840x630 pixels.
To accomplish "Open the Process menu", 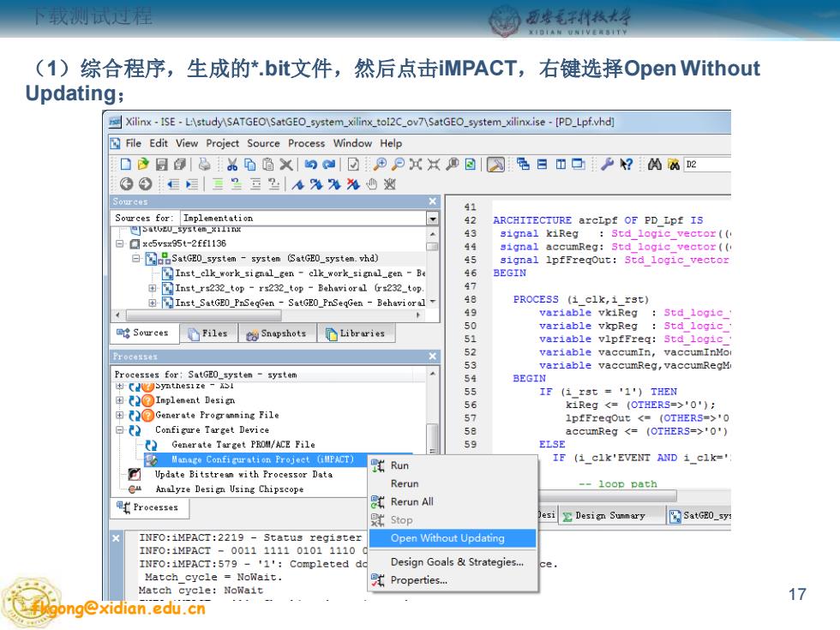I will pyautogui.click(x=307, y=144).
